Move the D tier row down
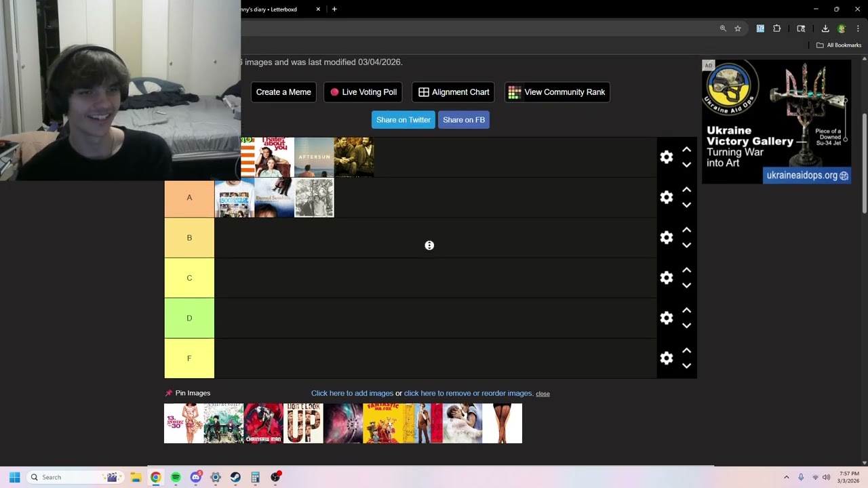The height and width of the screenshot is (488, 868). point(686,325)
